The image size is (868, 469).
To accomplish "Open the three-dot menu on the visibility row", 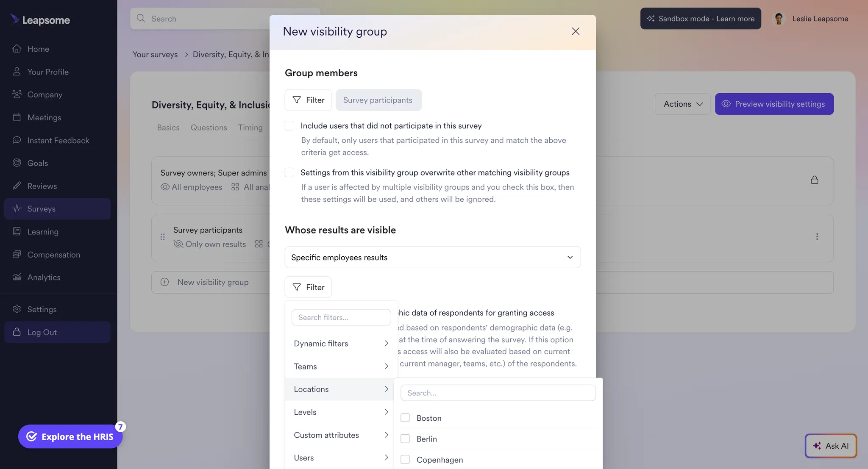I will click(x=817, y=237).
